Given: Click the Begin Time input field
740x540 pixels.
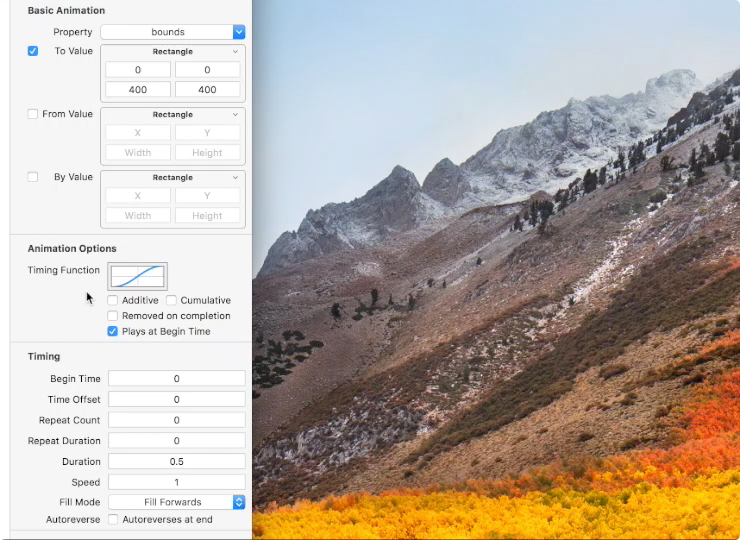Looking at the screenshot, I should point(177,379).
